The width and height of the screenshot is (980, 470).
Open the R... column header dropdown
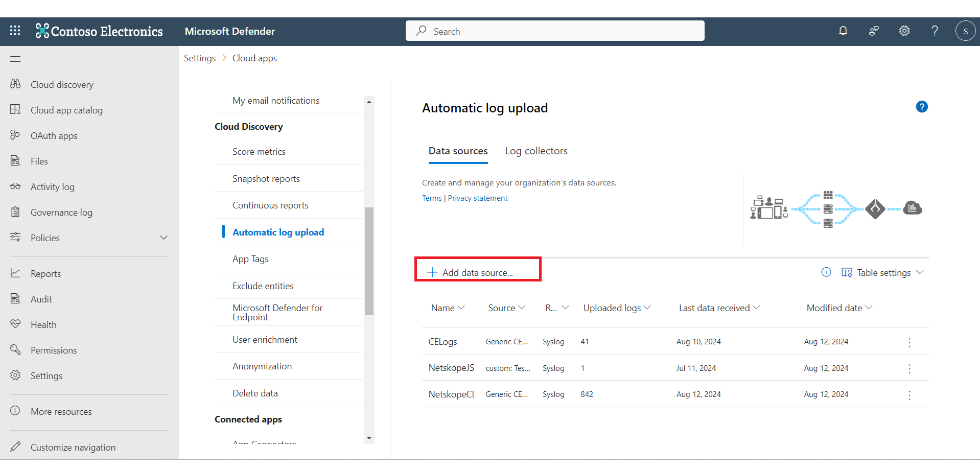(557, 308)
